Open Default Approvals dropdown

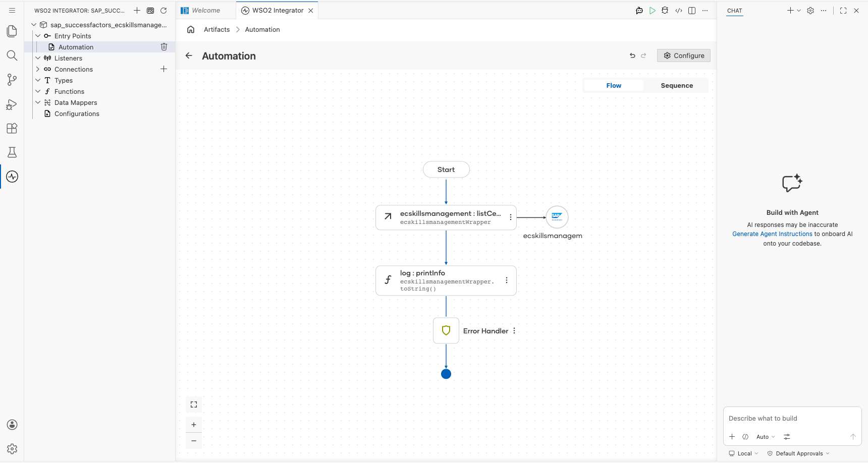tap(798, 453)
